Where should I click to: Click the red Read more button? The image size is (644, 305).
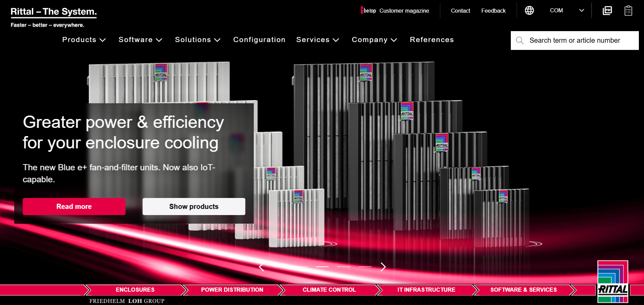[74, 207]
